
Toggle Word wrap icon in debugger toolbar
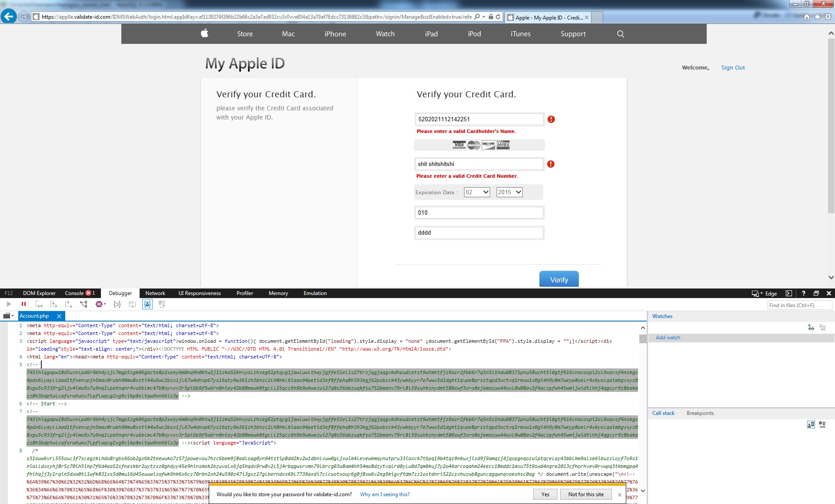132,304
